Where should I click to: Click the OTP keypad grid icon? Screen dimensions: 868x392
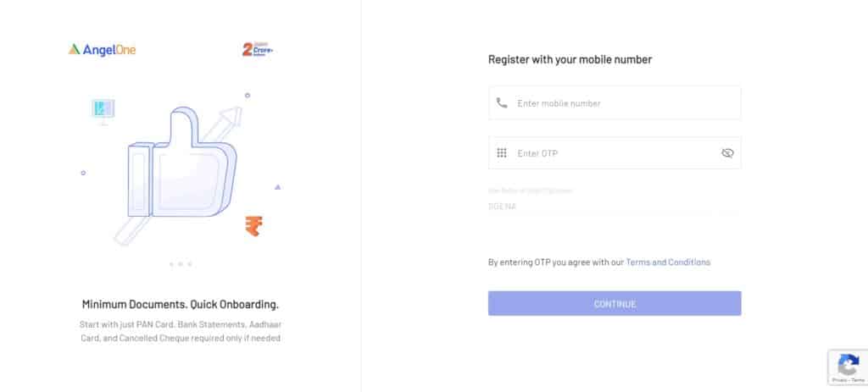[x=502, y=153]
